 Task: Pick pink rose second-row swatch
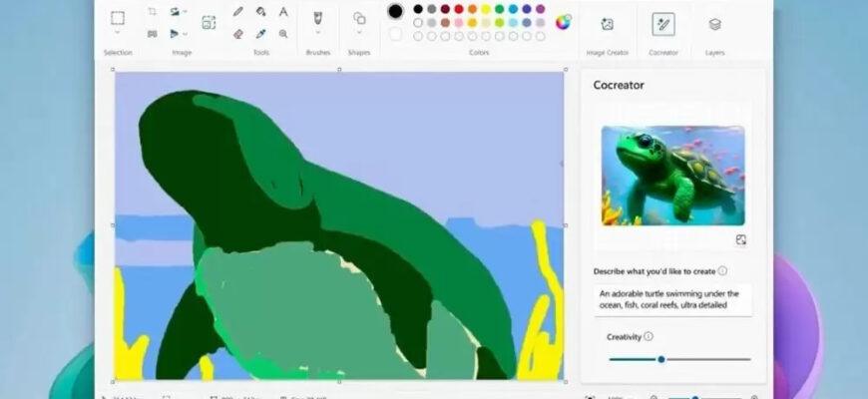pos(459,23)
